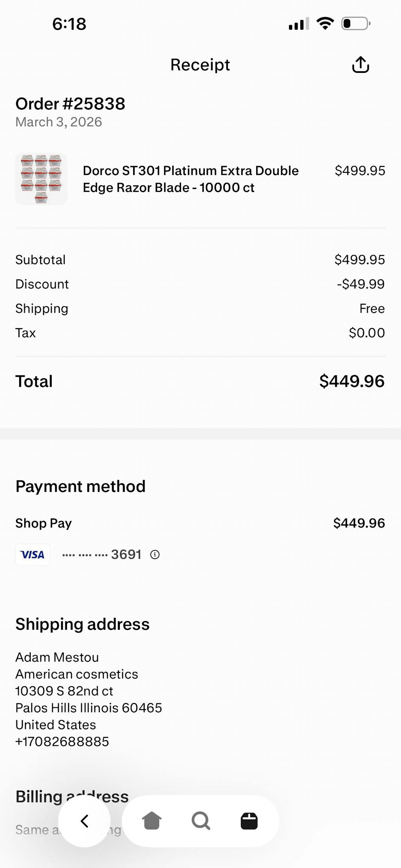Viewport: 401px width, 868px height.
Task: Go to the Home tab icon
Action: click(x=152, y=821)
